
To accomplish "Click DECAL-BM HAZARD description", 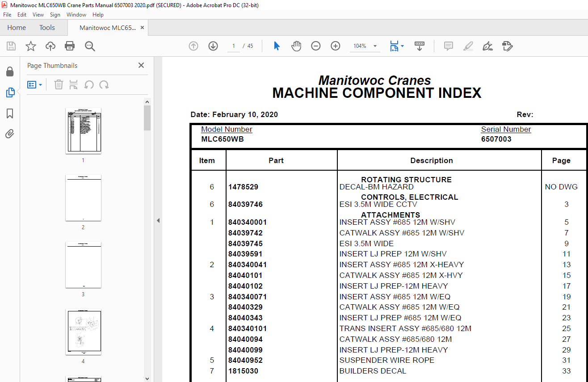I will click(377, 187).
